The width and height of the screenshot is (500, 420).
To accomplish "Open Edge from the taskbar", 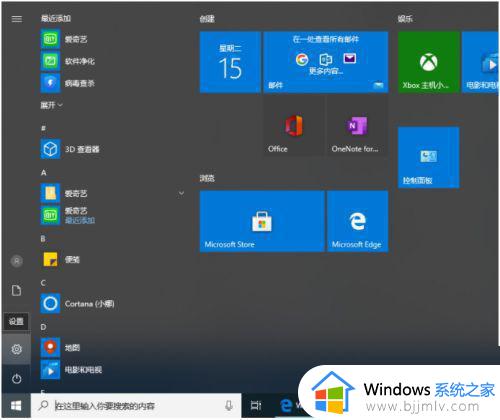I will coord(286,406).
